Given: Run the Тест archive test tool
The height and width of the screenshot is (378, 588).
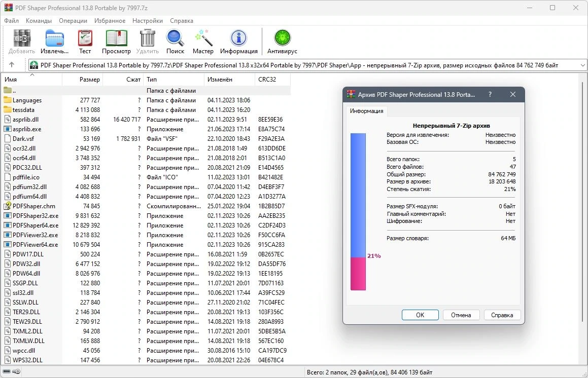Looking at the screenshot, I should (85, 38).
